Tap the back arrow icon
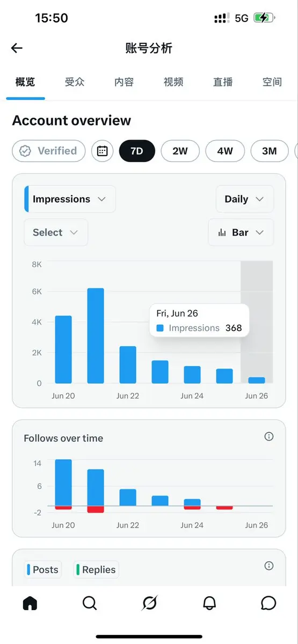Viewport: 298px width, 644px height. [x=17, y=48]
